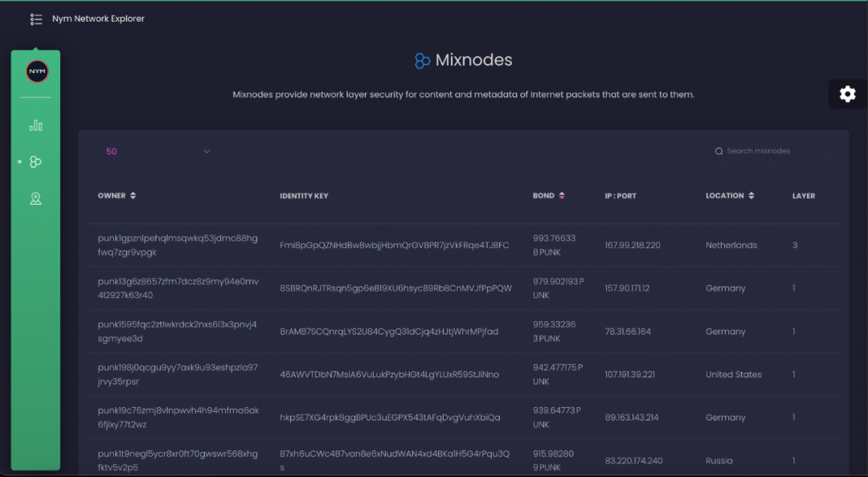
Task: Toggle the navigation menu list icon
Action: [36, 19]
